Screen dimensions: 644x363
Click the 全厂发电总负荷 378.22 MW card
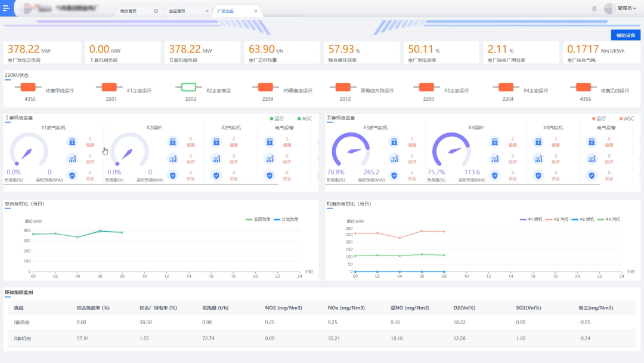pos(42,53)
